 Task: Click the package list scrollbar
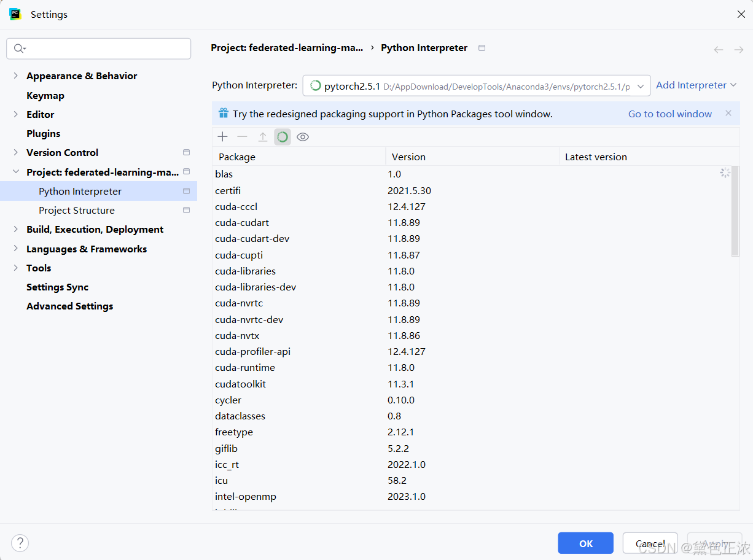pyautogui.click(x=735, y=211)
